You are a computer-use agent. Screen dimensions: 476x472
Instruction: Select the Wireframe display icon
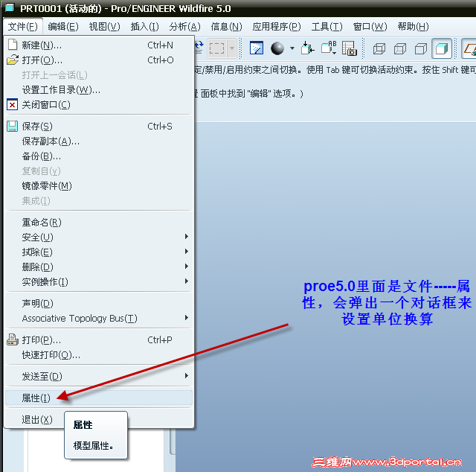click(379, 48)
